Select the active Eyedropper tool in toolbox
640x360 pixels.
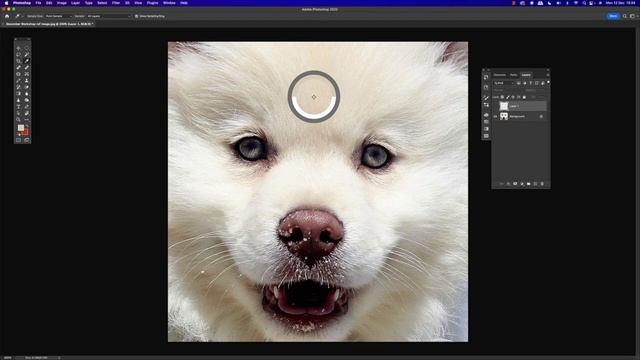point(27,61)
